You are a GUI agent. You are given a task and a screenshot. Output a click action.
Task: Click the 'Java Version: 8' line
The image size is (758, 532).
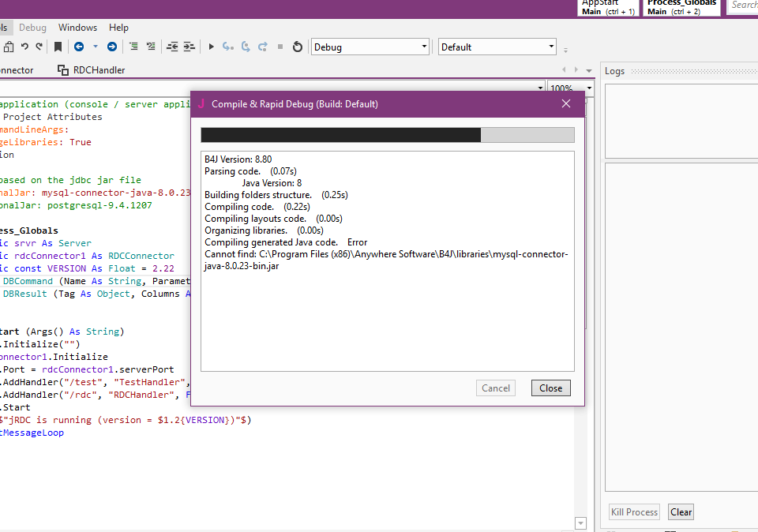pyautogui.click(x=272, y=182)
